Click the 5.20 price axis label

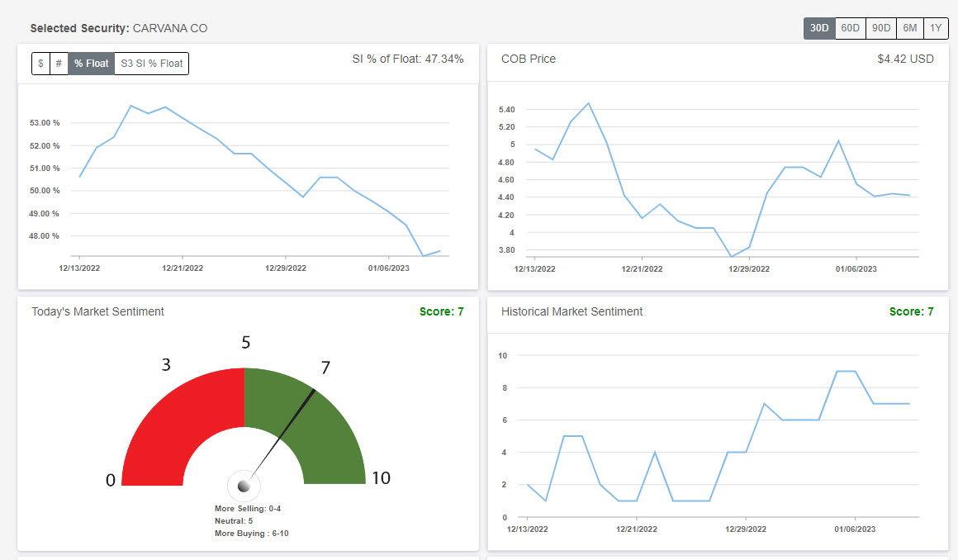506,127
